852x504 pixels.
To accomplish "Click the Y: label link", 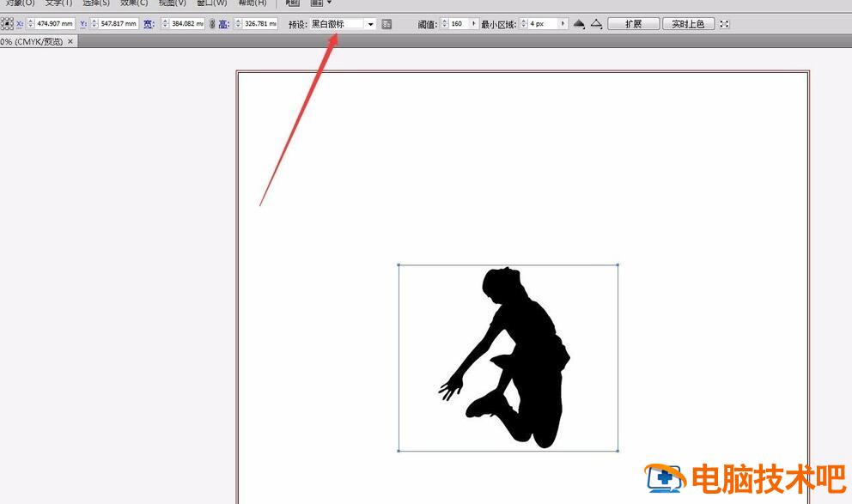I will [83, 24].
